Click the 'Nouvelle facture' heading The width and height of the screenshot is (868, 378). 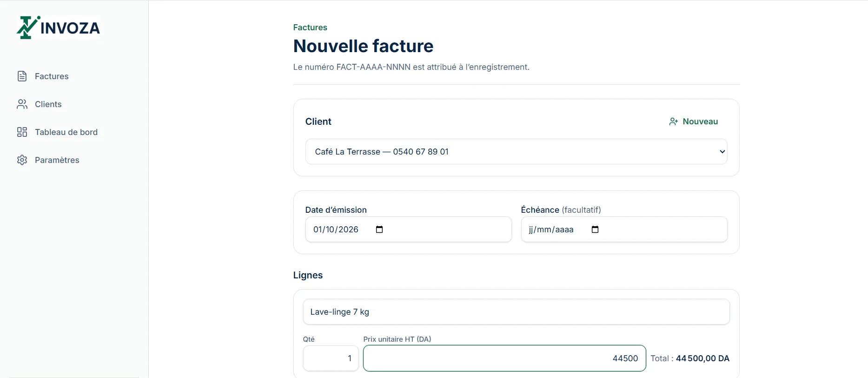tap(363, 46)
